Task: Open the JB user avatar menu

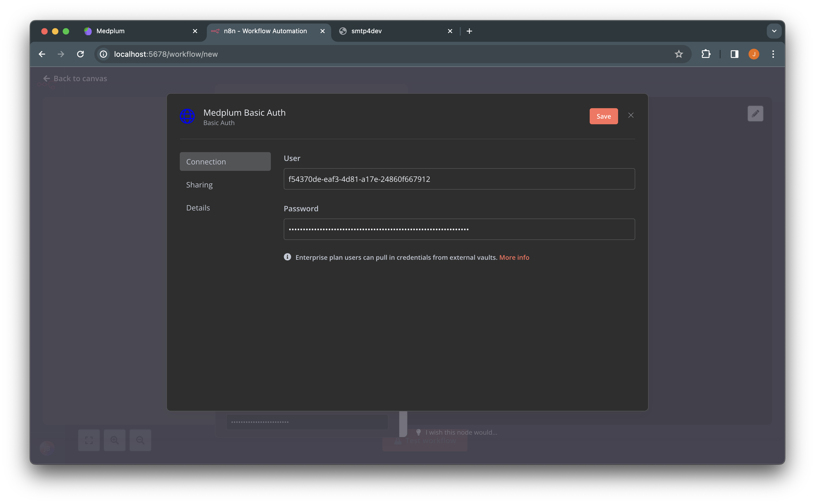Action: click(x=47, y=448)
